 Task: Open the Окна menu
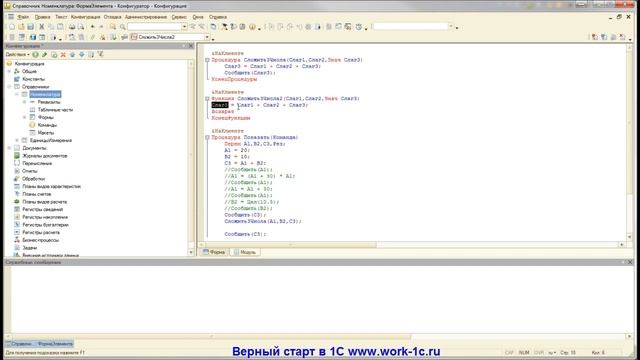tap(198, 17)
